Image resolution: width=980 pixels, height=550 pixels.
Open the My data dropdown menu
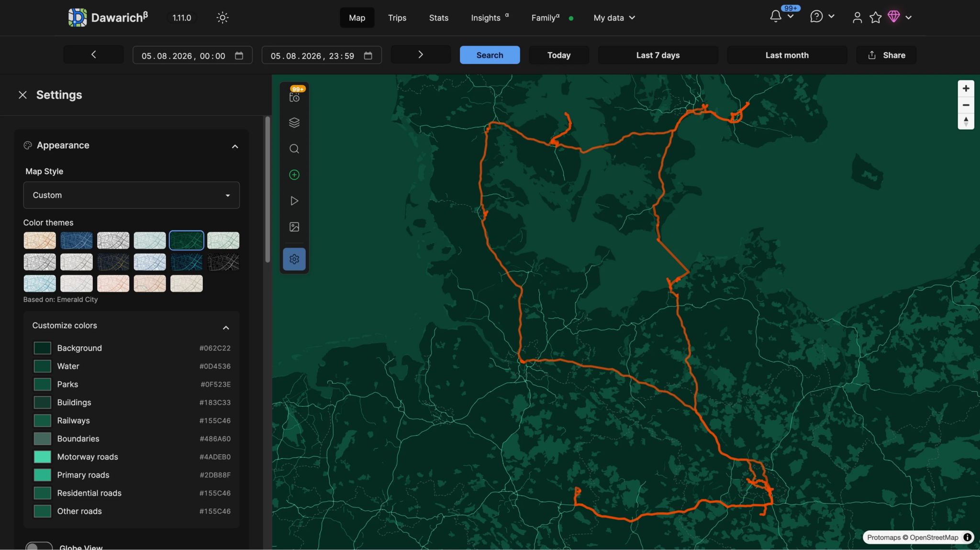[x=614, y=18]
